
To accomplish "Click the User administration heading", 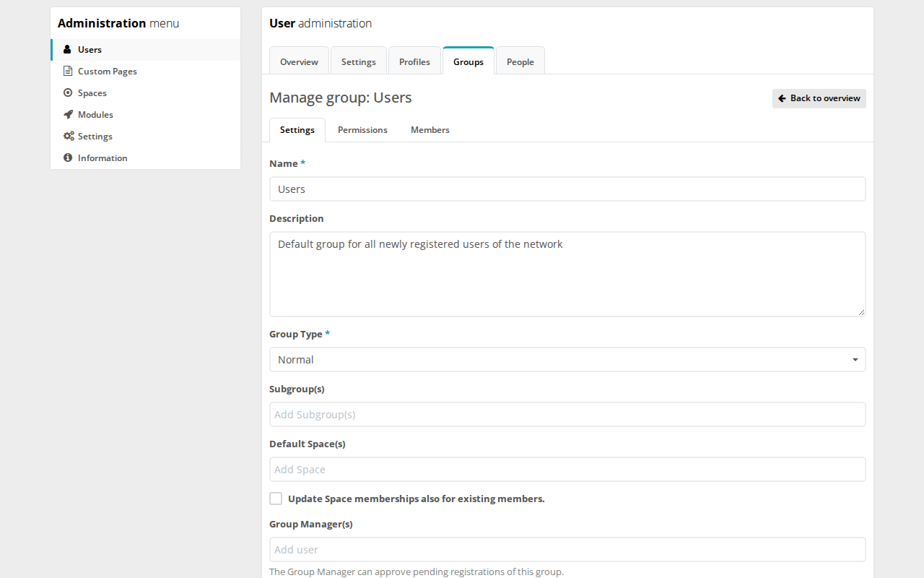I will (x=321, y=23).
